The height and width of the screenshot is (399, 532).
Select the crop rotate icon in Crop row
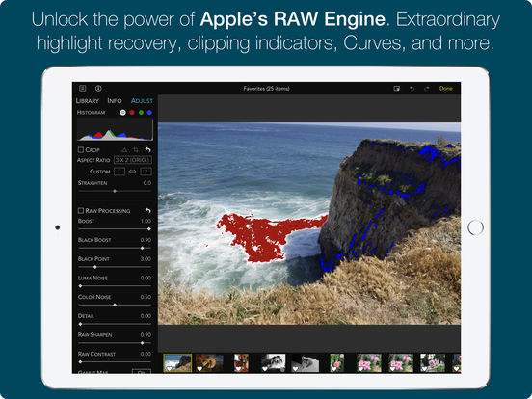(x=136, y=149)
